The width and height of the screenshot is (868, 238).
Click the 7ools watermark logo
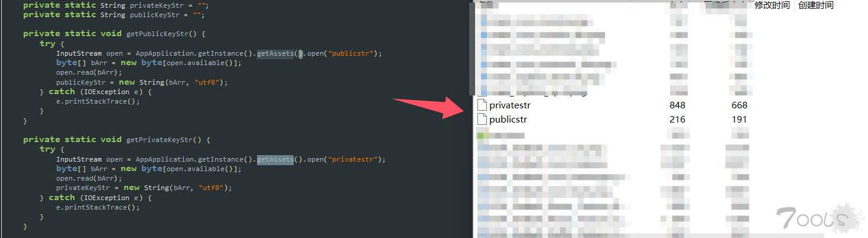click(814, 219)
